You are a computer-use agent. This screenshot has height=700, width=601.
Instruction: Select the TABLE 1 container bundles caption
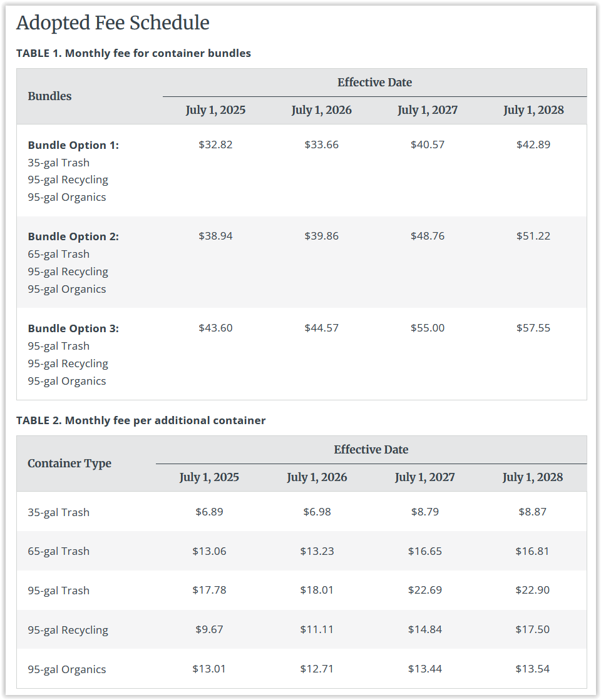tap(133, 53)
